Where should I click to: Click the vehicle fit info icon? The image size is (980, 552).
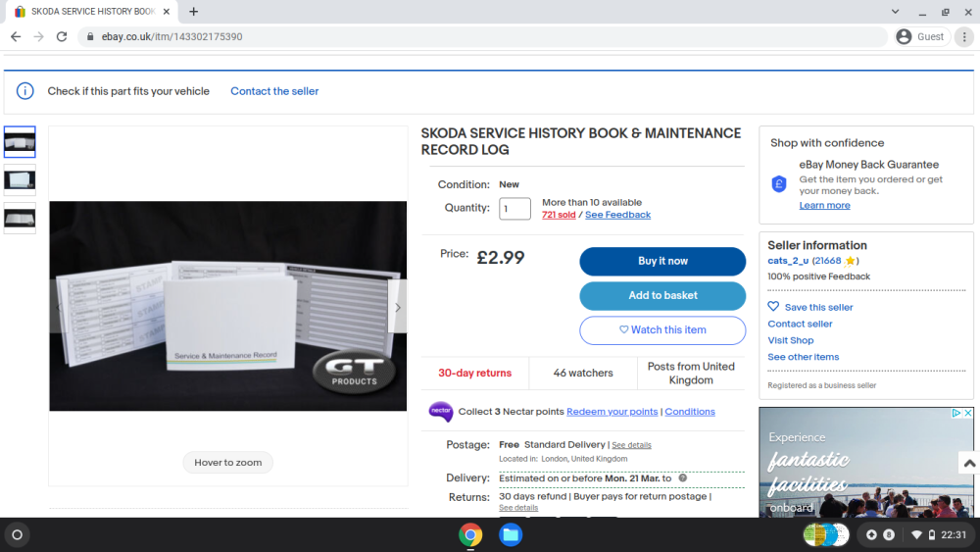(25, 91)
